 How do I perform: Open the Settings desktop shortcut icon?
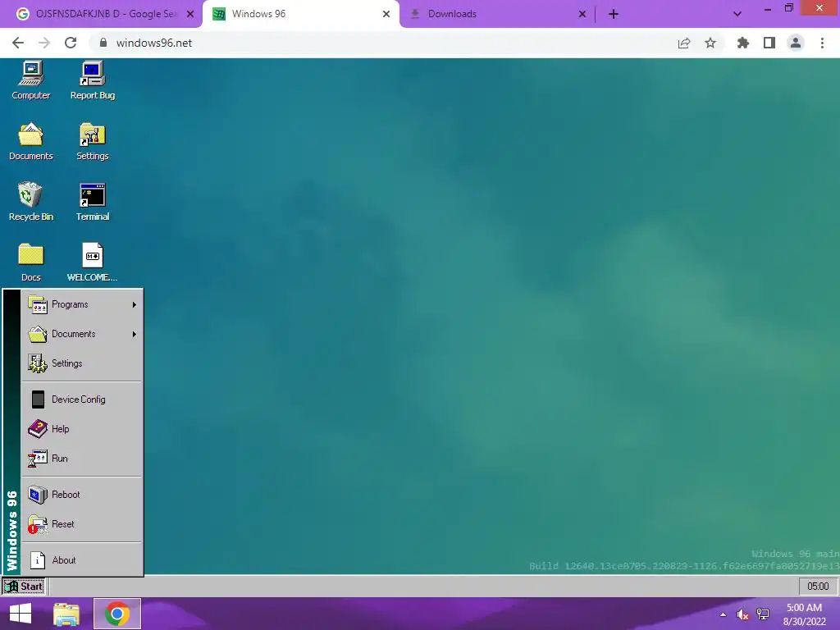92,141
